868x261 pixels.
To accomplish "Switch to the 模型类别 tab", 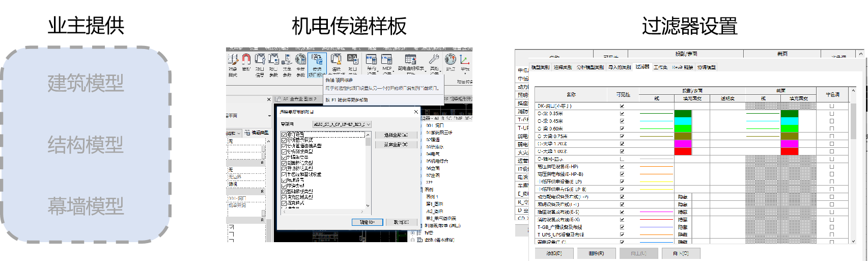I will 540,67.
